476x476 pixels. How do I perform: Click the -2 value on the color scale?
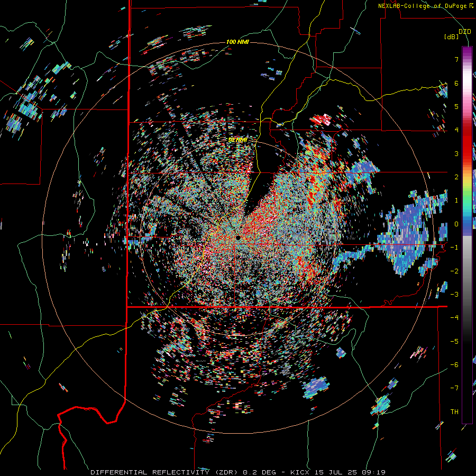point(454,271)
